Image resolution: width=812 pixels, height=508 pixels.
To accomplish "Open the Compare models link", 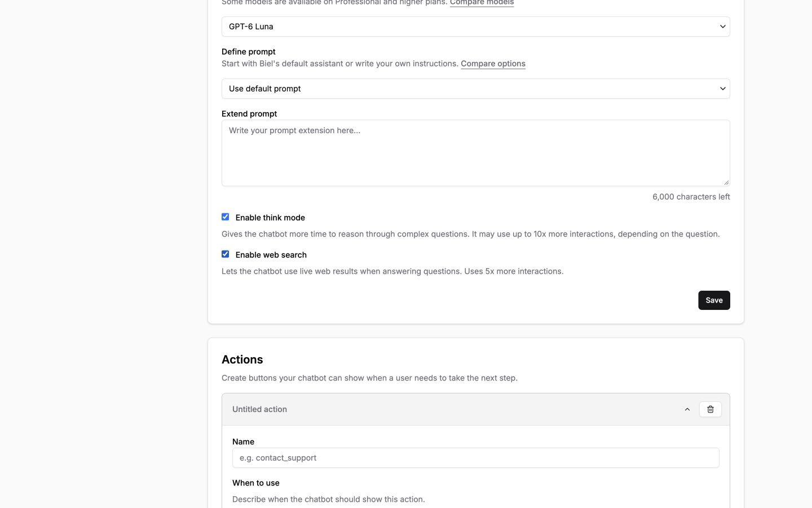I will [482, 3].
